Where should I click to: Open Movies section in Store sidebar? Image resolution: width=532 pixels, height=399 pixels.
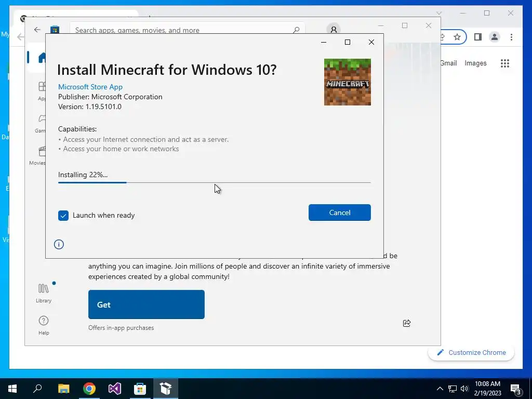tap(37, 156)
